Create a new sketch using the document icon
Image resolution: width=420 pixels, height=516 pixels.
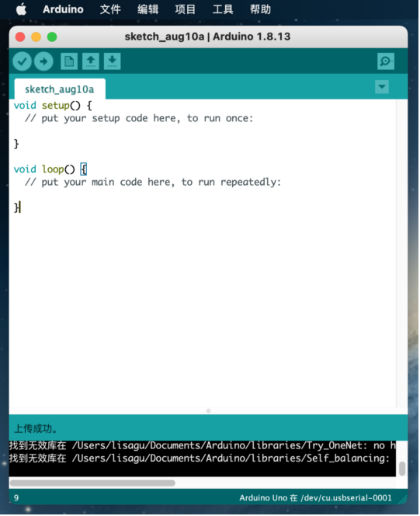pyautogui.click(x=69, y=61)
